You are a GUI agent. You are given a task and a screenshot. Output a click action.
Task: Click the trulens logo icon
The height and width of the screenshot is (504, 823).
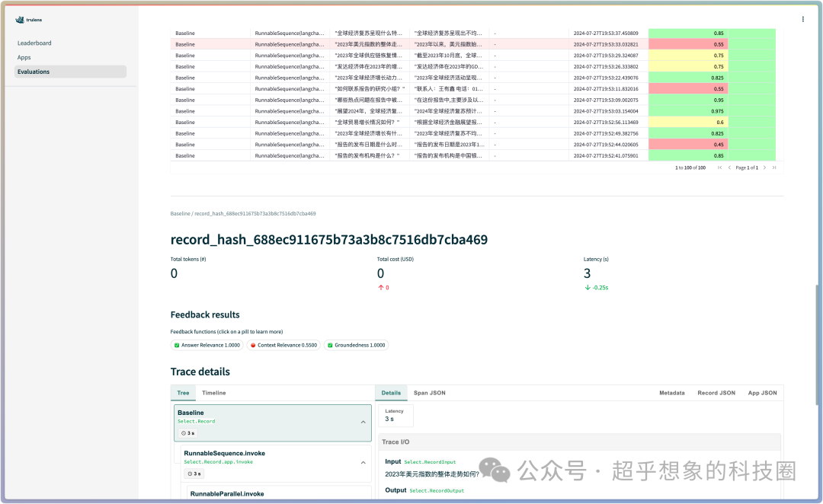click(x=18, y=20)
